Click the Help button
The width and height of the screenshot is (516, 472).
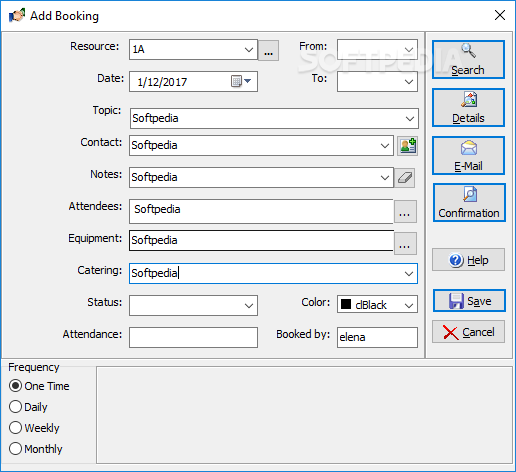[x=468, y=260]
